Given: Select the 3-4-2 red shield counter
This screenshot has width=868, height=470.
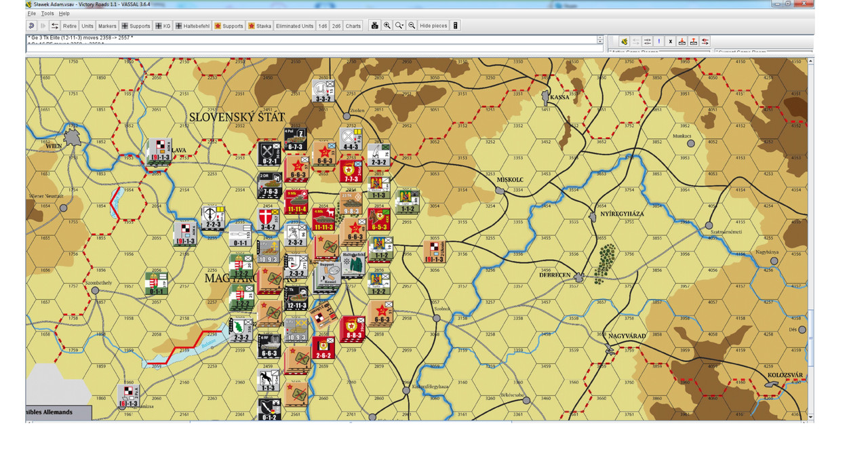Looking at the screenshot, I should point(269,218).
